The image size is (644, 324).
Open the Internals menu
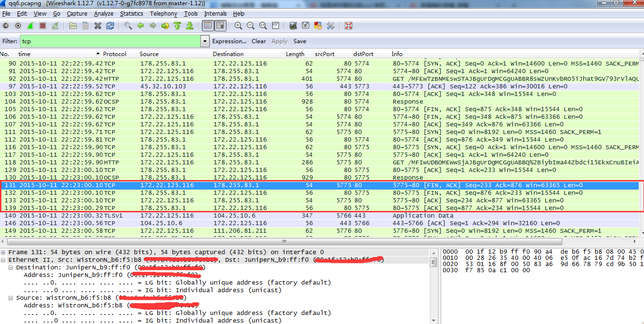(x=215, y=14)
